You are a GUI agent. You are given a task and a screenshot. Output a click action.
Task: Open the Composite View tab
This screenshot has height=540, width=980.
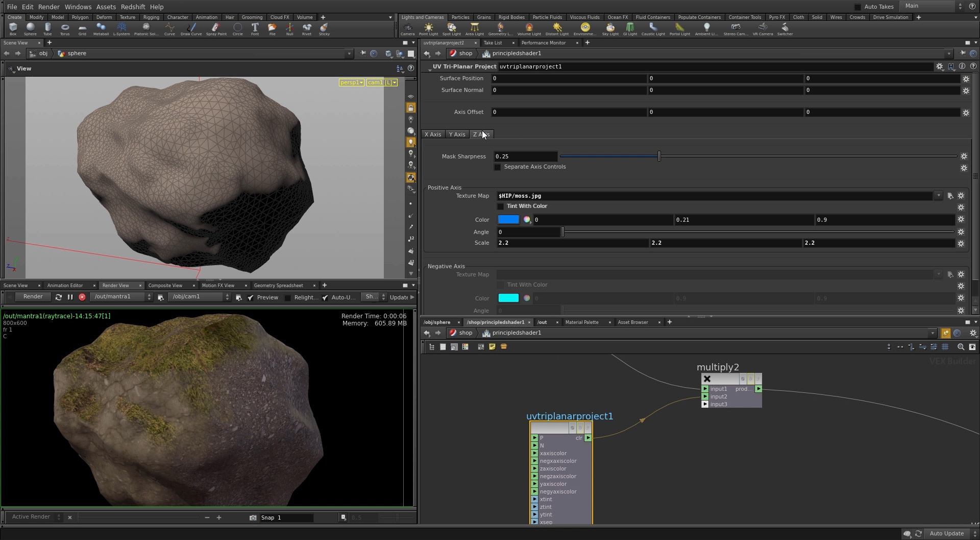coord(165,285)
